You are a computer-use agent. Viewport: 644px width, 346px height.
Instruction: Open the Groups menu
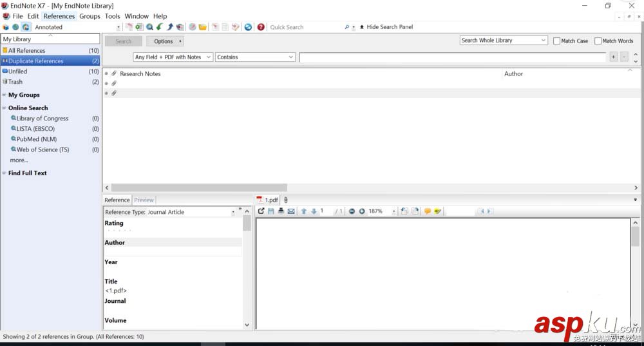click(90, 16)
